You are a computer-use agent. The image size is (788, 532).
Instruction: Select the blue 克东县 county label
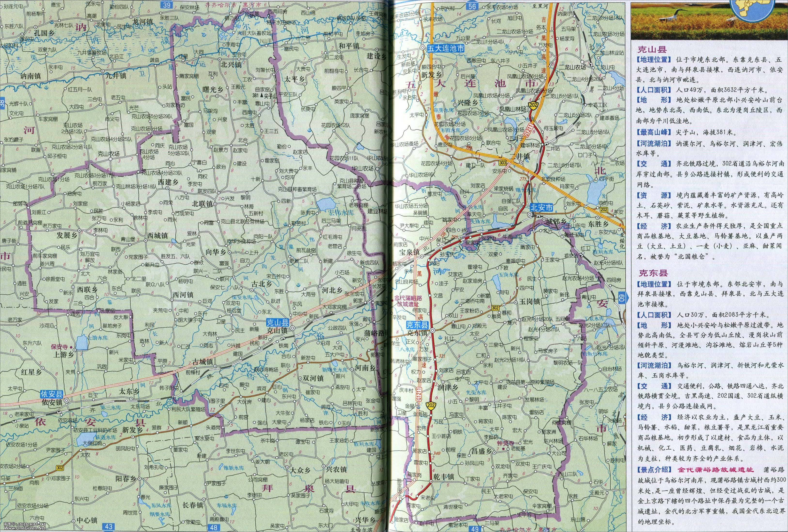[418, 325]
